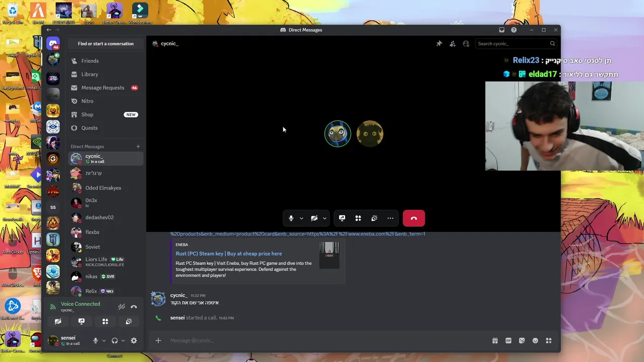Open More options ellipsis in call controls

click(390, 218)
